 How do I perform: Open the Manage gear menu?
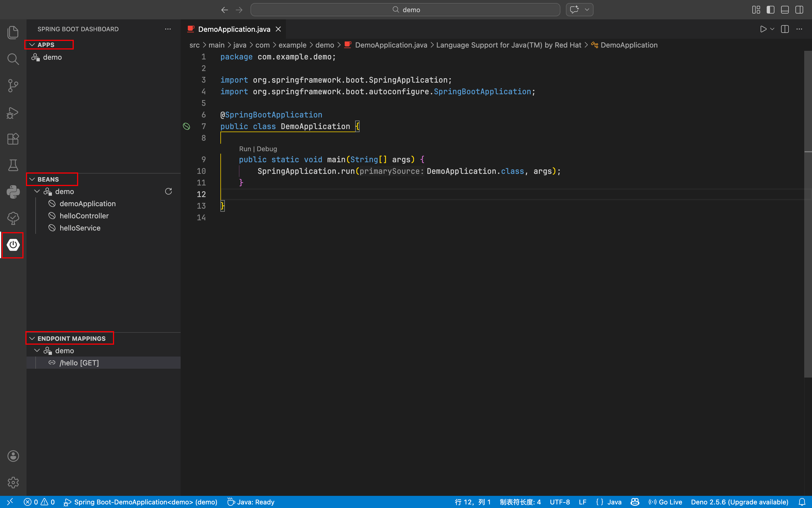(x=13, y=483)
